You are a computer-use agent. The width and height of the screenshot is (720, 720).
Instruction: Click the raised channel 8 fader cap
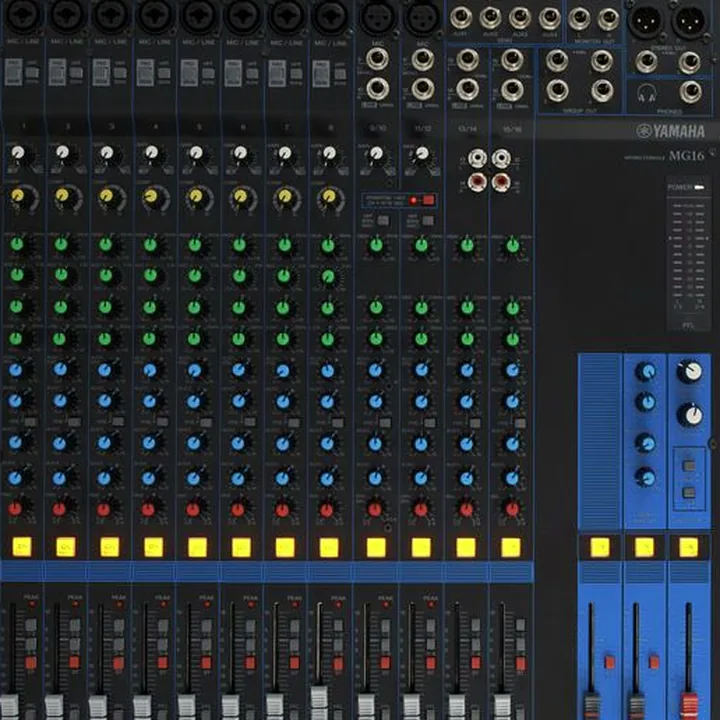click(319, 702)
